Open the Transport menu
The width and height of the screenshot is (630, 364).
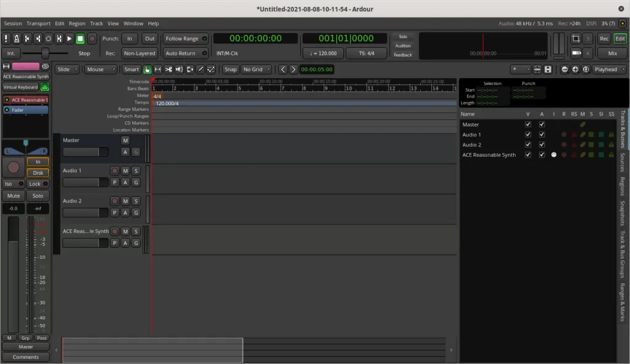click(38, 23)
